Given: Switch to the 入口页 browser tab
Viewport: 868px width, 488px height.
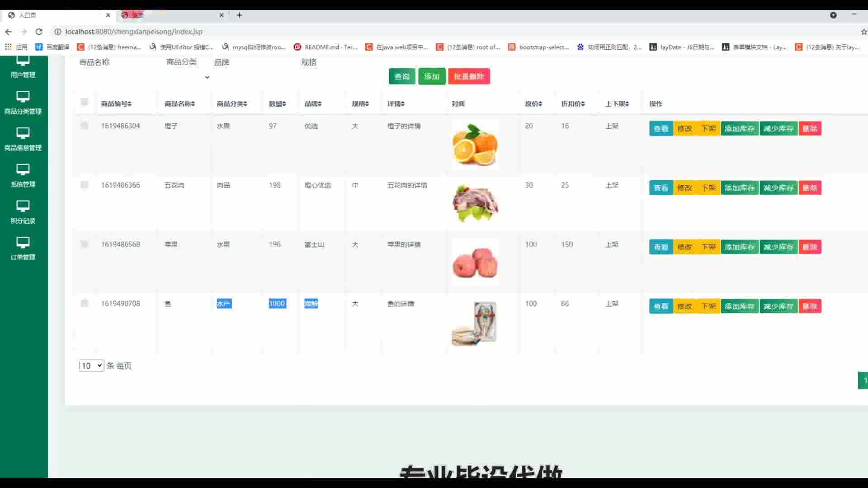Looking at the screenshot, I should point(28,15).
